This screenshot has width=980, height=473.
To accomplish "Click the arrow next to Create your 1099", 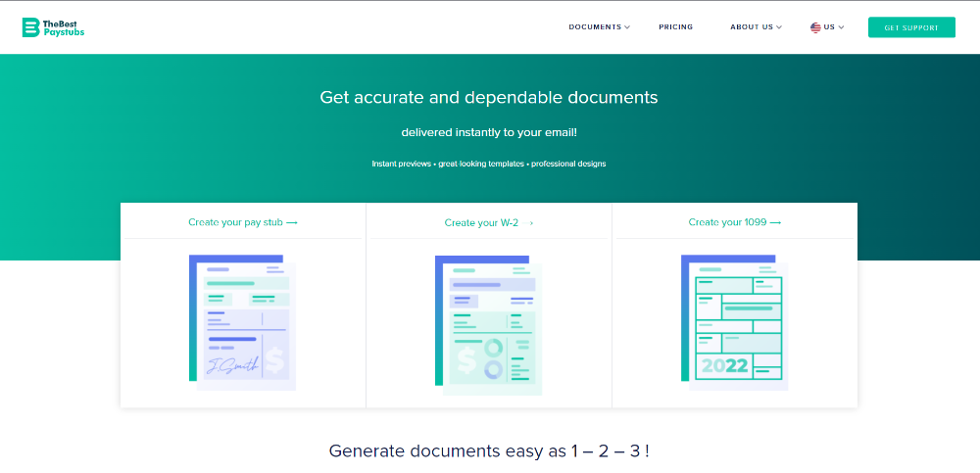I will tap(776, 222).
